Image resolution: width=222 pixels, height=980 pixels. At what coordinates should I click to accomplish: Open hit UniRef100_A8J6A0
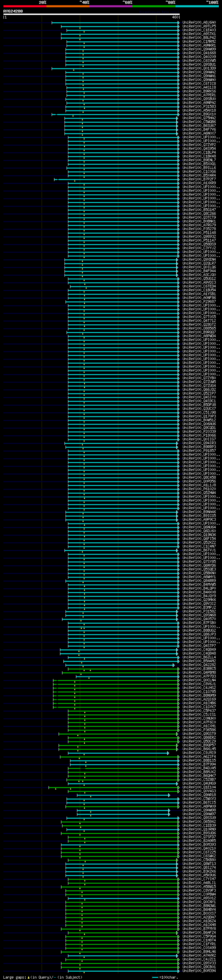click(x=199, y=23)
